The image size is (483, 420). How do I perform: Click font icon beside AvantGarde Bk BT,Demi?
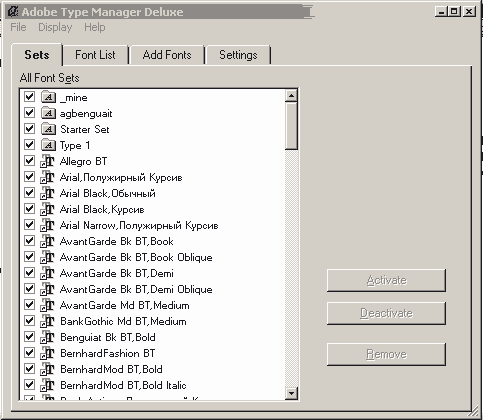47,273
